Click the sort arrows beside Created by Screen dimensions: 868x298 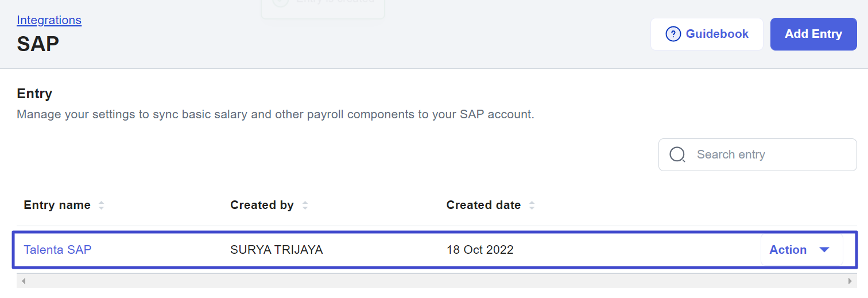(x=305, y=205)
